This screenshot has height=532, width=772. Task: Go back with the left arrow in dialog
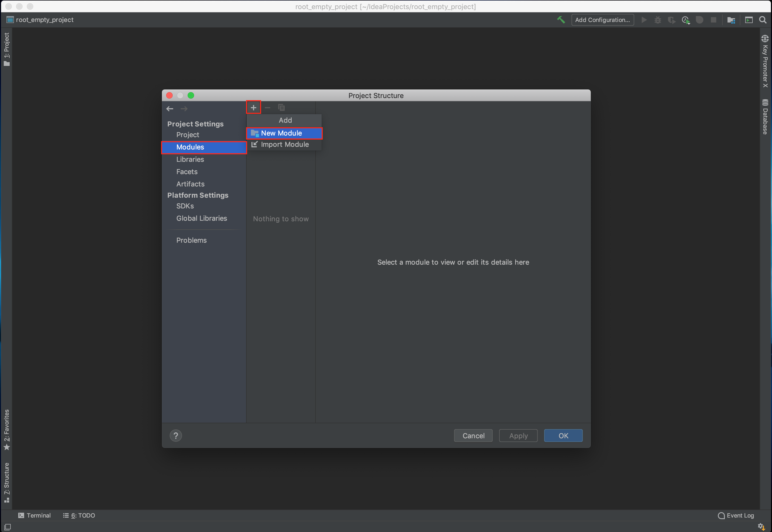pyautogui.click(x=170, y=109)
